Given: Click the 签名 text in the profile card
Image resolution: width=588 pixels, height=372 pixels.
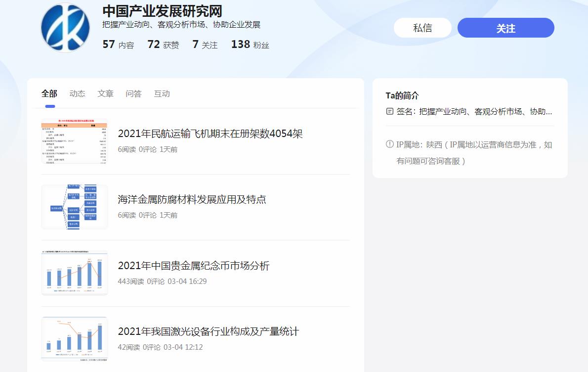Looking at the screenshot, I should coord(474,111).
